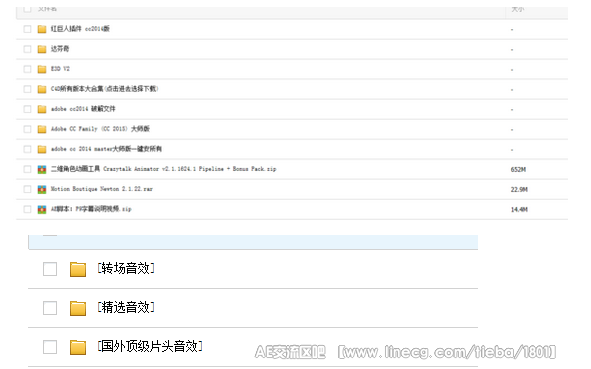The image size is (591, 369).
Task: Tick checkbox for adobe cc2014 破解文件
Action: (x=27, y=109)
